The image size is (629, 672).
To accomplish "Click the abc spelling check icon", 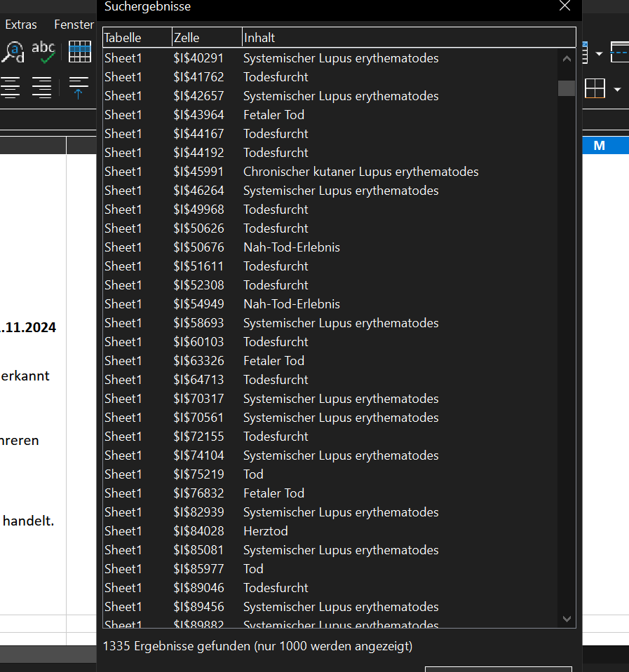I will tap(43, 51).
